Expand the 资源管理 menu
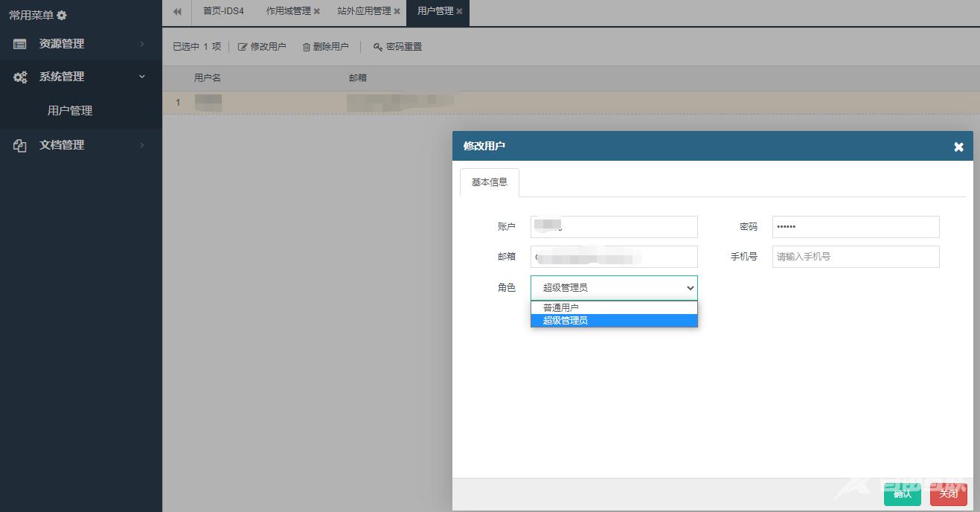Image resolution: width=980 pixels, height=512 pixels. coord(141,44)
